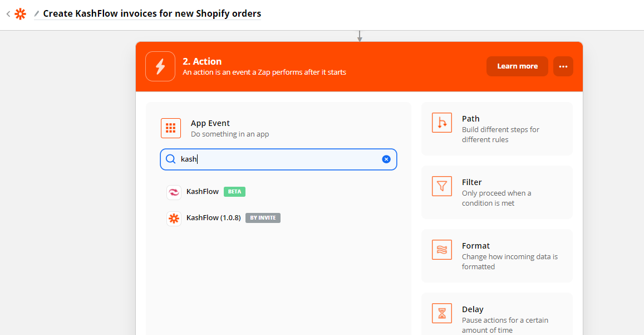
Task: Clear the search with the X icon
Action: point(386,159)
